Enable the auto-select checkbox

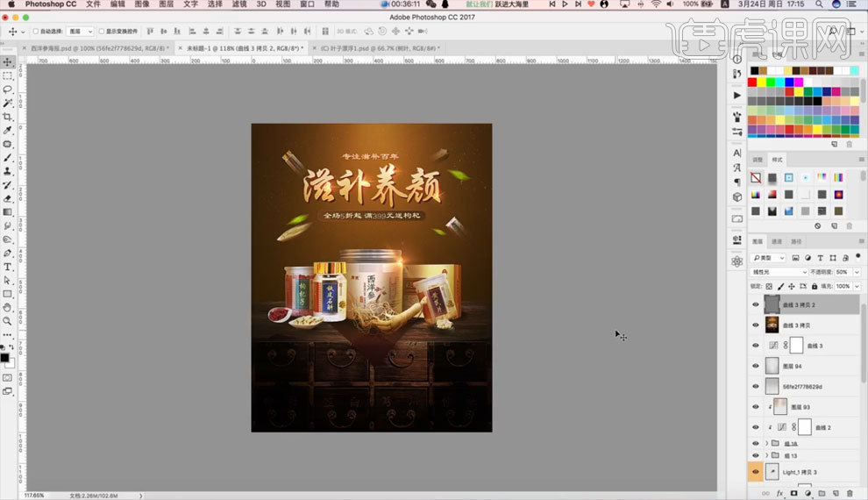tap(35, 32)
